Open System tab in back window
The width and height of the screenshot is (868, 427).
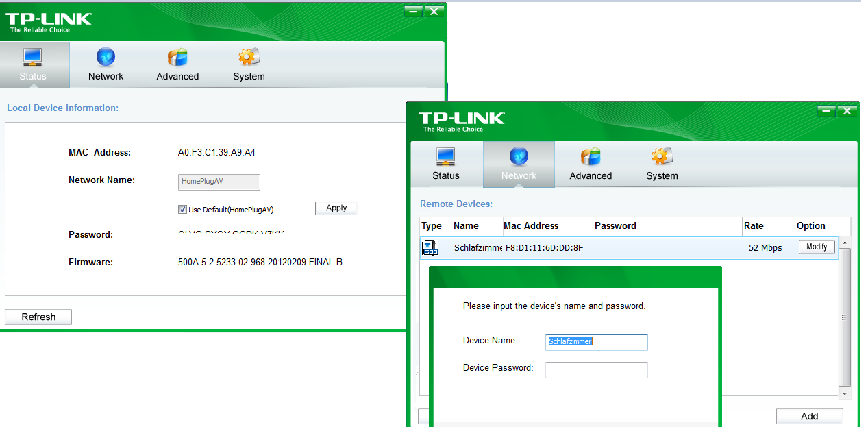click(x=249, y=64)
